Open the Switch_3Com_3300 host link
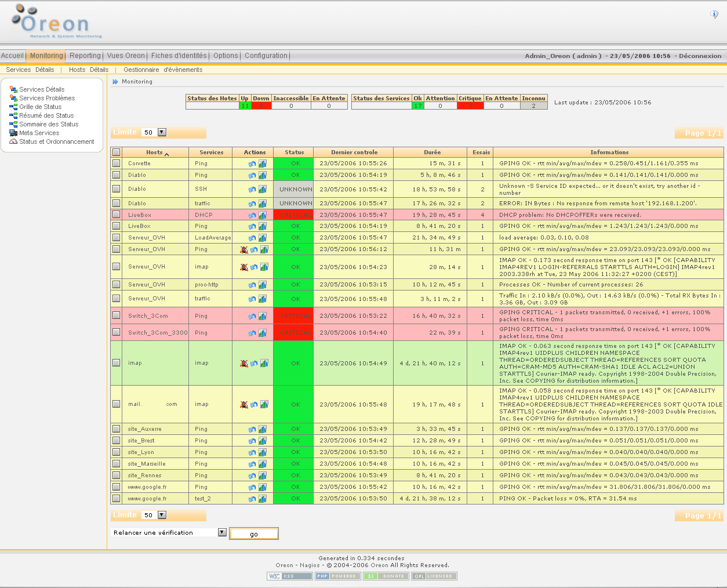The height and width of the screenshot is (588, 727). (x=158, y=333)
